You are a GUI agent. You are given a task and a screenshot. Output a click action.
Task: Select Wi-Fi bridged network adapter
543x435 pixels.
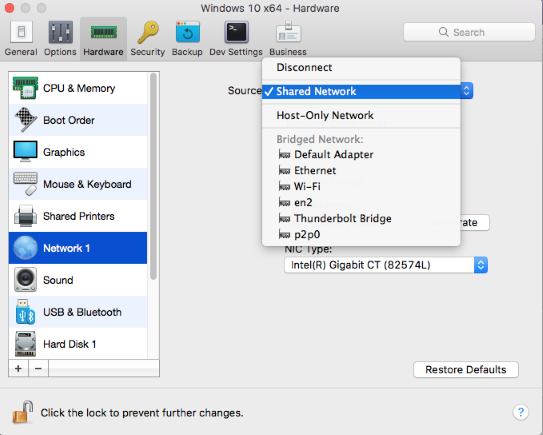[x=361, y=186]
